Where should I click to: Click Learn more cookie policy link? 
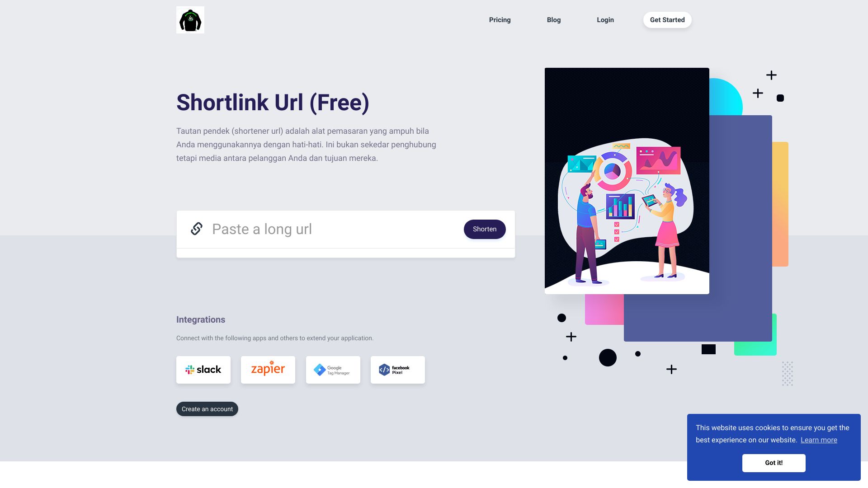[819, 441]
